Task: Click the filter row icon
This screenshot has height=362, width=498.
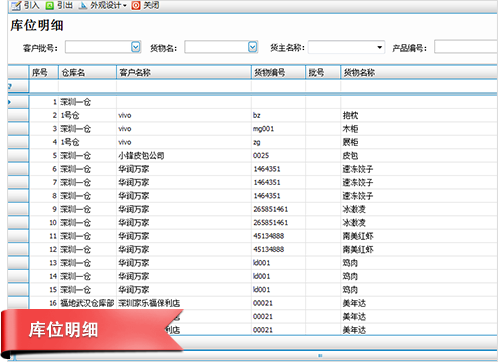Action: pyautogui.click(x=10, y=86)
